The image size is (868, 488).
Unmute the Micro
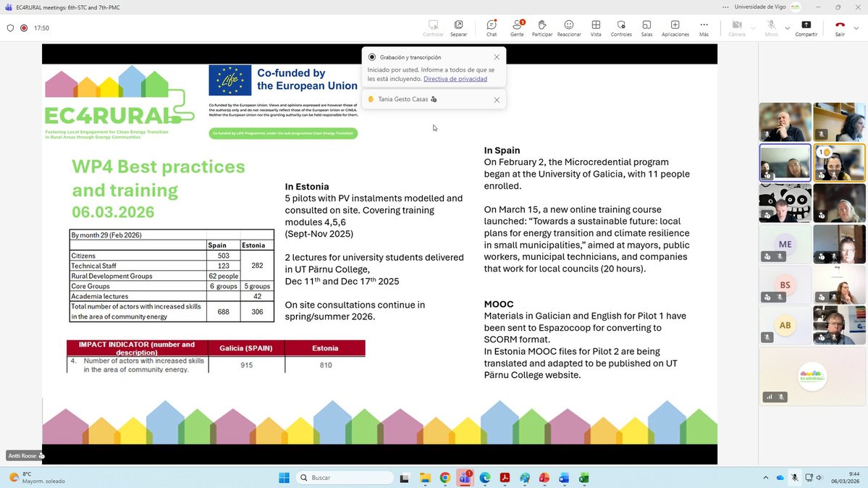pos(770,25)
